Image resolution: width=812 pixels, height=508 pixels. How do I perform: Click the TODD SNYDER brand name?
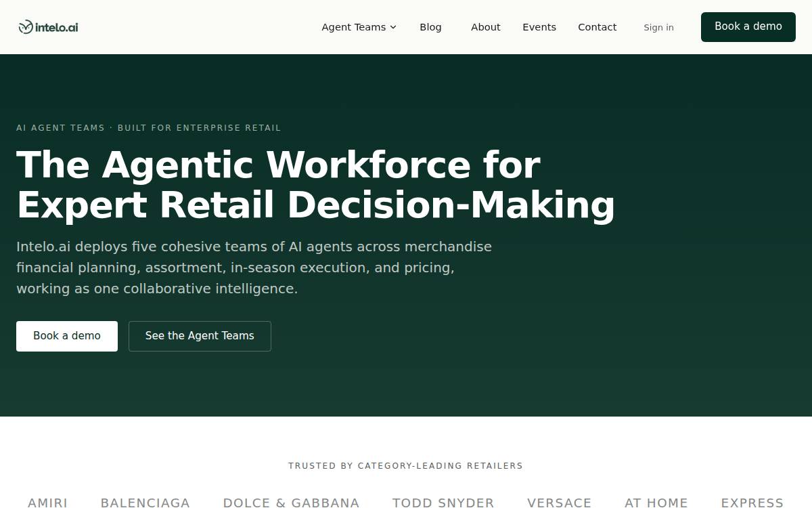[x=443, y=503]
